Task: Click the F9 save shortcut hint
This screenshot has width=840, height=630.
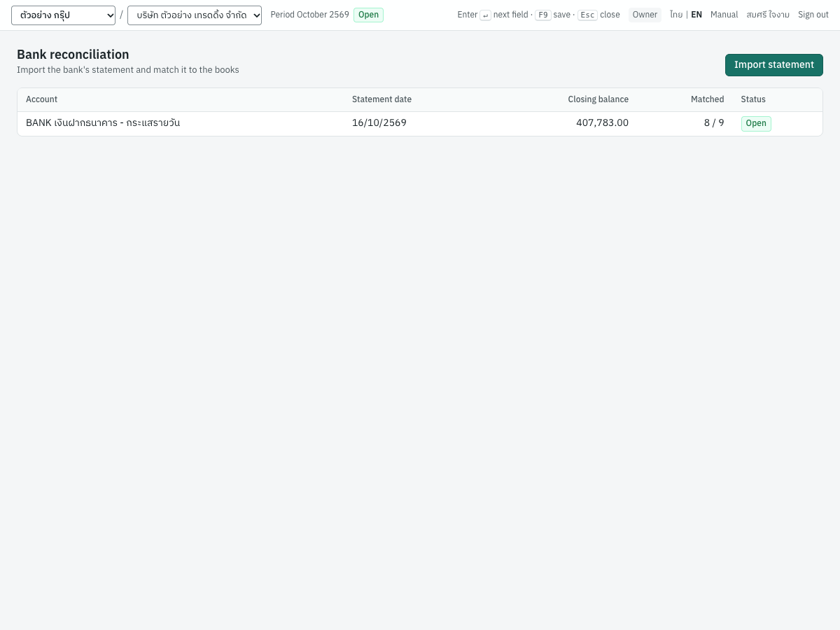Action: tap(552, 15)
